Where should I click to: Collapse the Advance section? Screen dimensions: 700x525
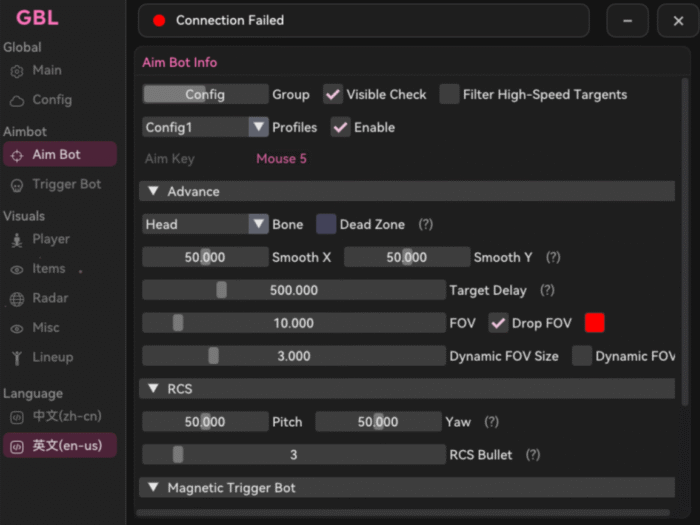coord(407,191)
